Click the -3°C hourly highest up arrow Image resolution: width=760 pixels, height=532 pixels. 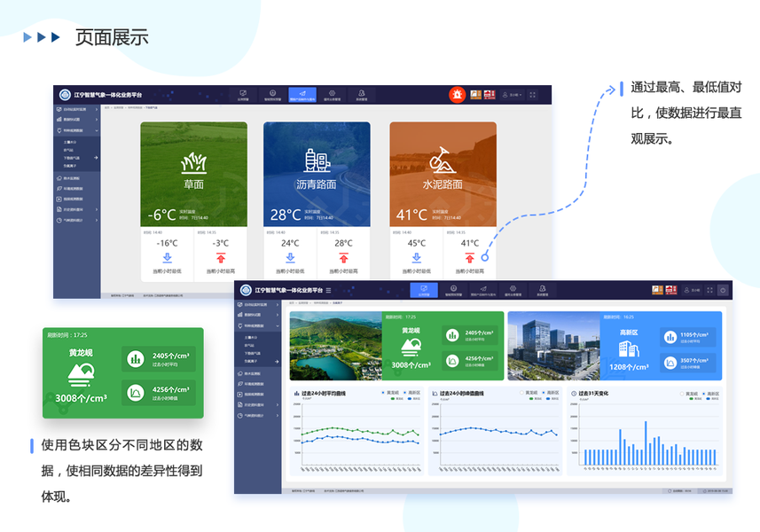221,258
